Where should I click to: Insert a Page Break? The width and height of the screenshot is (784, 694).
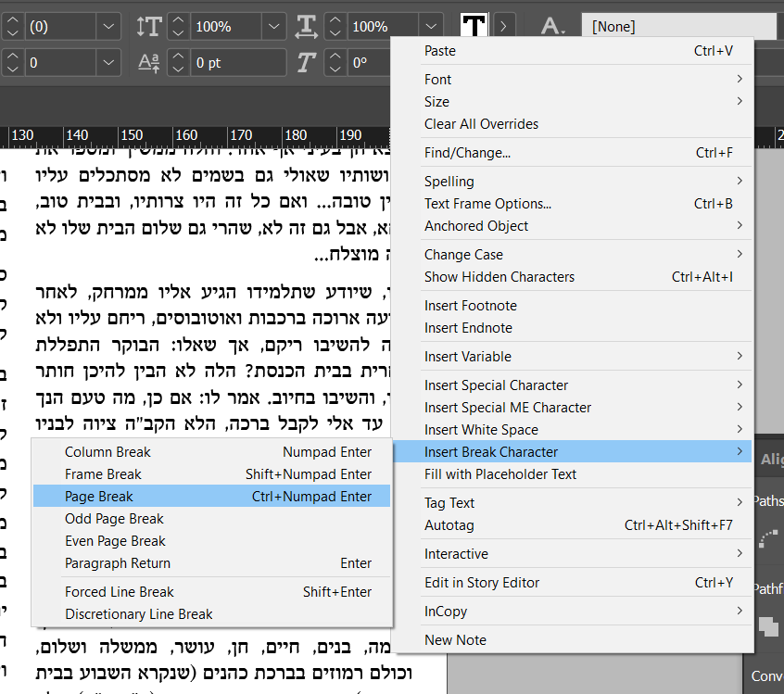[211, 496]
